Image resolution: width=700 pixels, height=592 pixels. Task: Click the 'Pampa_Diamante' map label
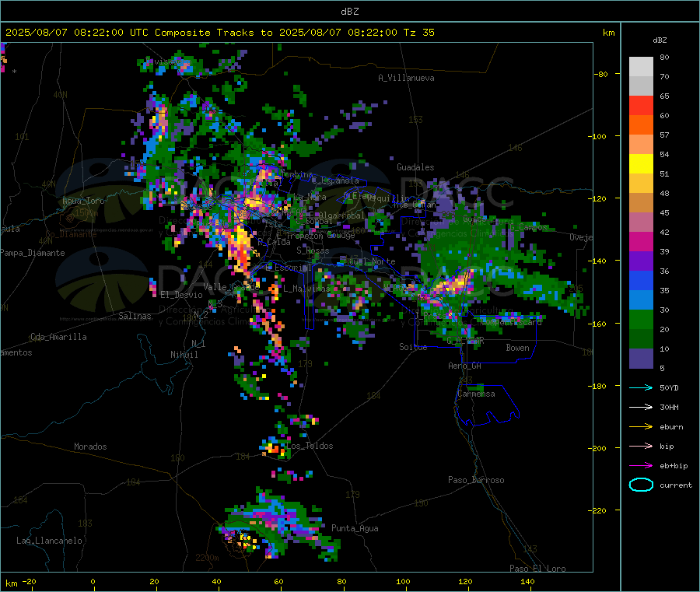[x=33, y=253]
